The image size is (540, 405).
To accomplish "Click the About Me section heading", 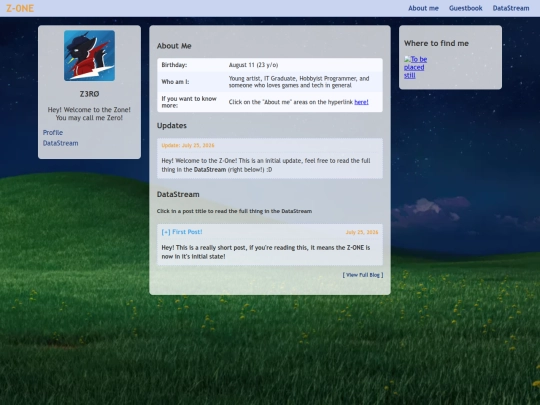I will 174,46.
